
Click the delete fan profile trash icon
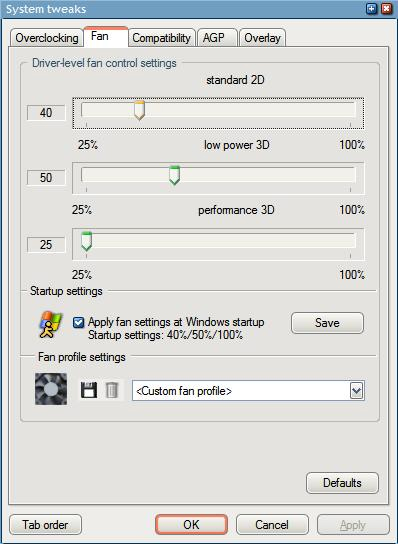coord(112,390)
